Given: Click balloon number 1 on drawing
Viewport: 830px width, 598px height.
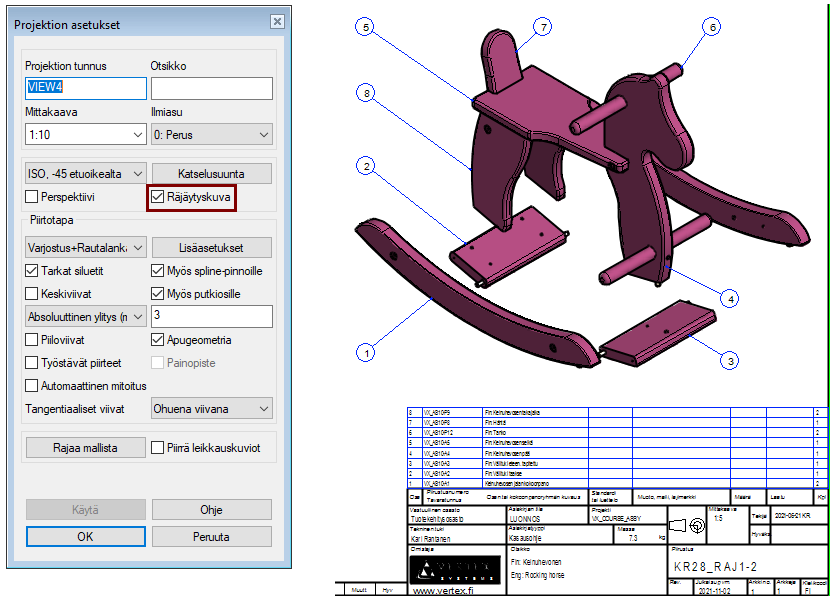Looking at the screenshot, I should (367, 352).
